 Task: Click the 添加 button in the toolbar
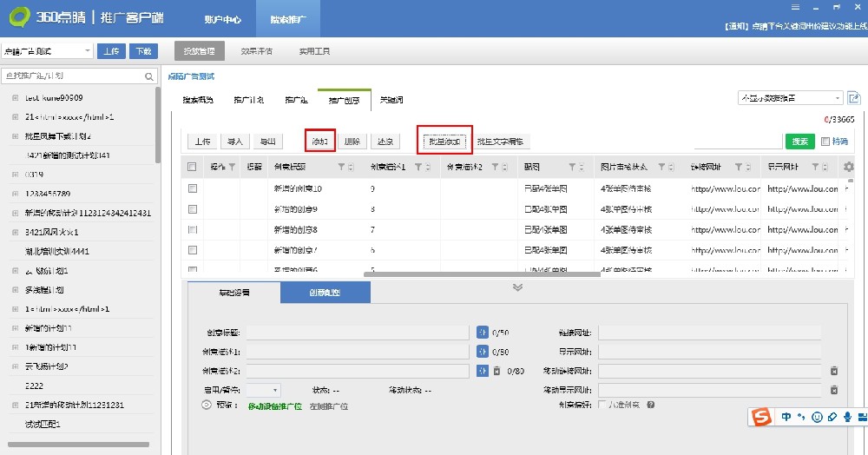tap(320, 142)
